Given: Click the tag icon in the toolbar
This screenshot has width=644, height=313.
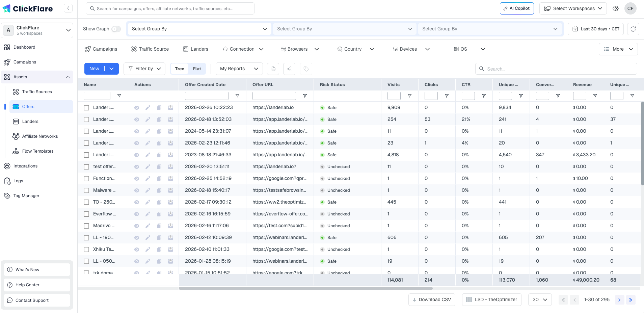Looking at the screenshot, I should click(306, 69).
